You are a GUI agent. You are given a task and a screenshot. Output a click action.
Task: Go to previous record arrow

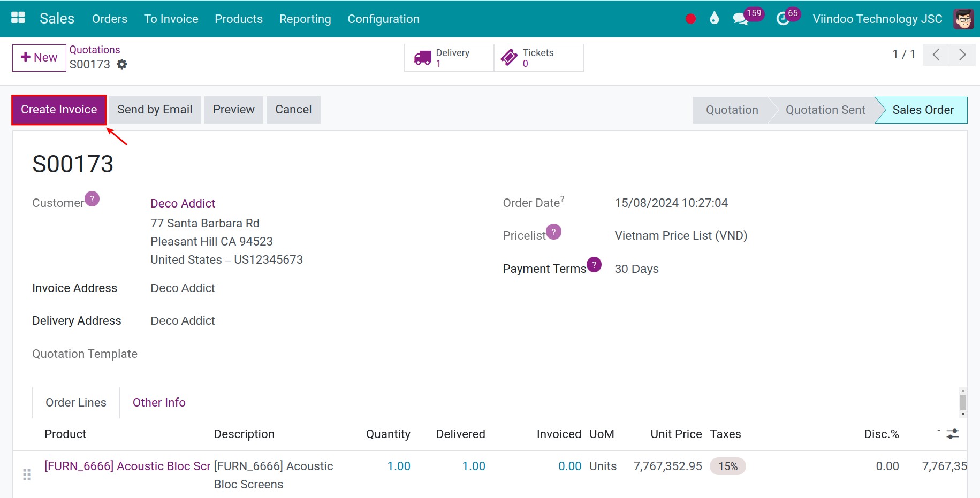(936, 55)
